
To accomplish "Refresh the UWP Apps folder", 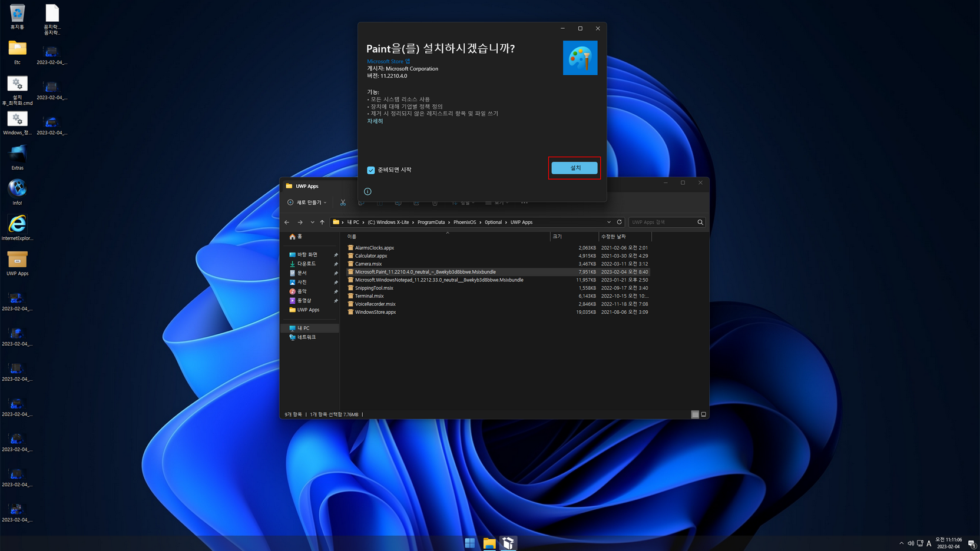I will (619, 223).
